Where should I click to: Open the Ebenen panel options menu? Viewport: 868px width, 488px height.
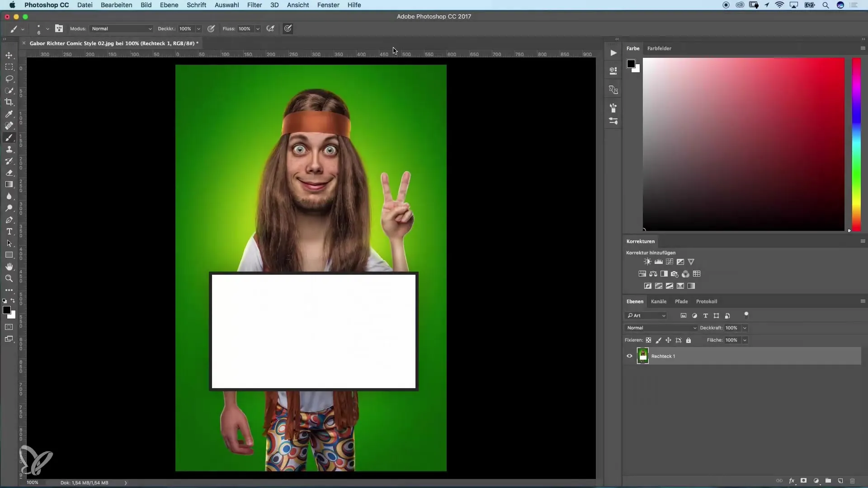(x=863, y=301)
